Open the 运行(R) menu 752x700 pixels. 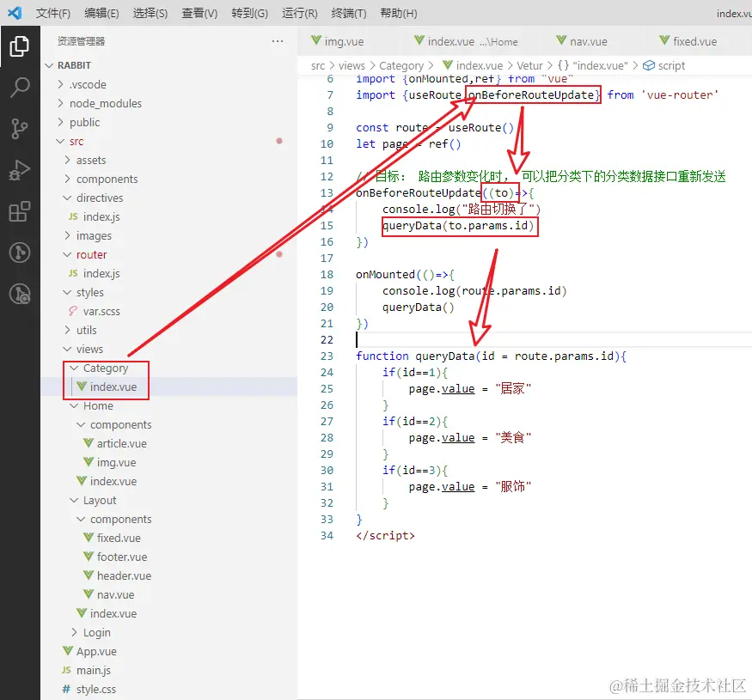300,13
